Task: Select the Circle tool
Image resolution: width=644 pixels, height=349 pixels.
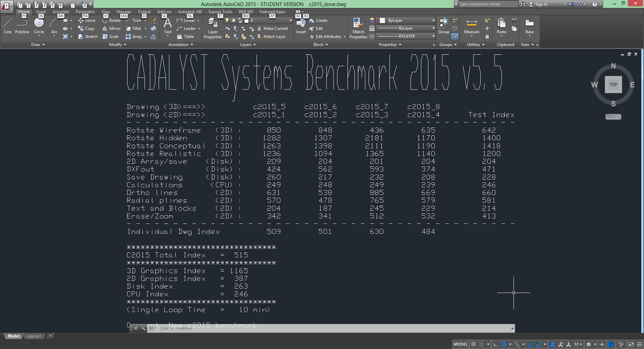Action: coord(39,26)
